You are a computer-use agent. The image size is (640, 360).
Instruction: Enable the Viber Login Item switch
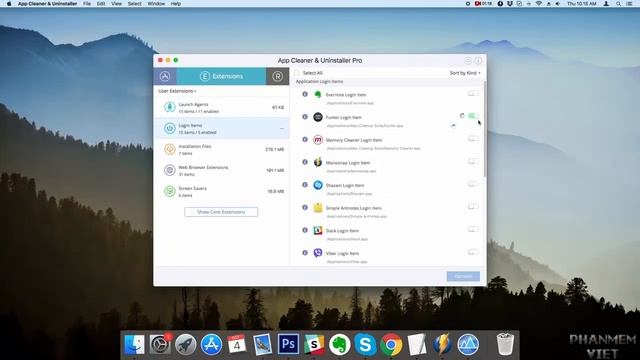point(473,252)
